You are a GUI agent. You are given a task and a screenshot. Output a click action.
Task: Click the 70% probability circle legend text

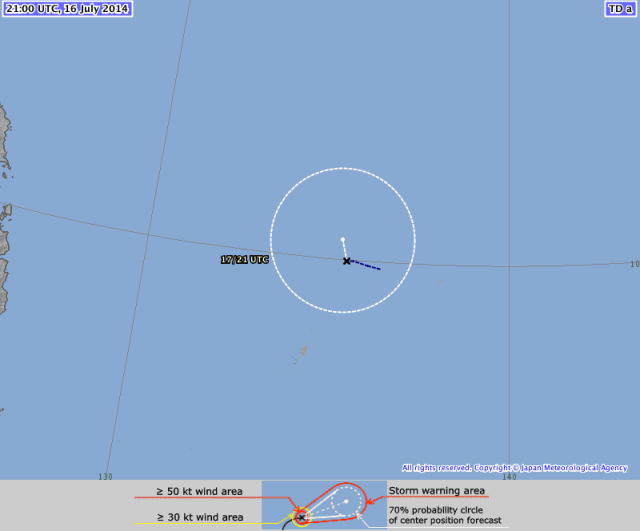tap(444, 515)
